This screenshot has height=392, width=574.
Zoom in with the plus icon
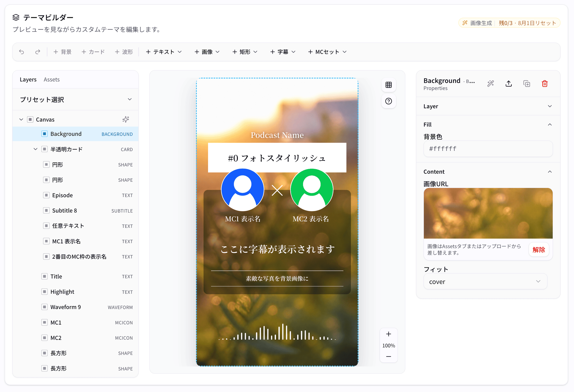[x=389, y=334]
